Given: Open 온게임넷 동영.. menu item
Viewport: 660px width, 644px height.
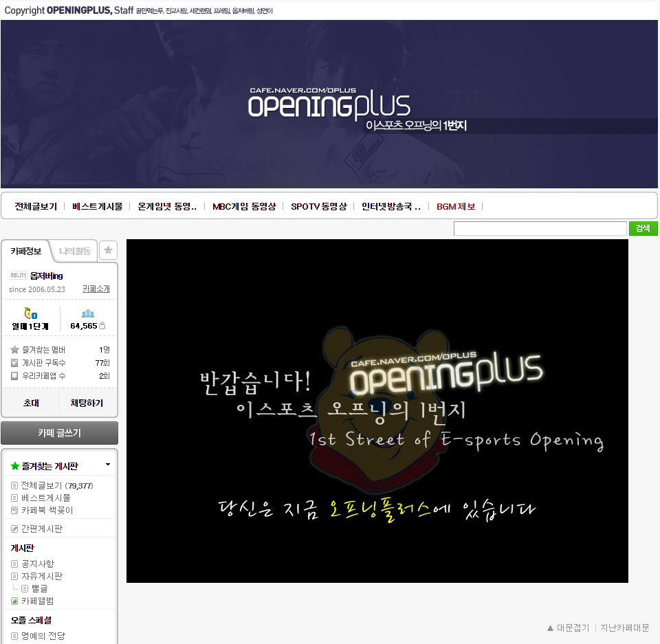Looking at the screenshot, I should point(167,206).
